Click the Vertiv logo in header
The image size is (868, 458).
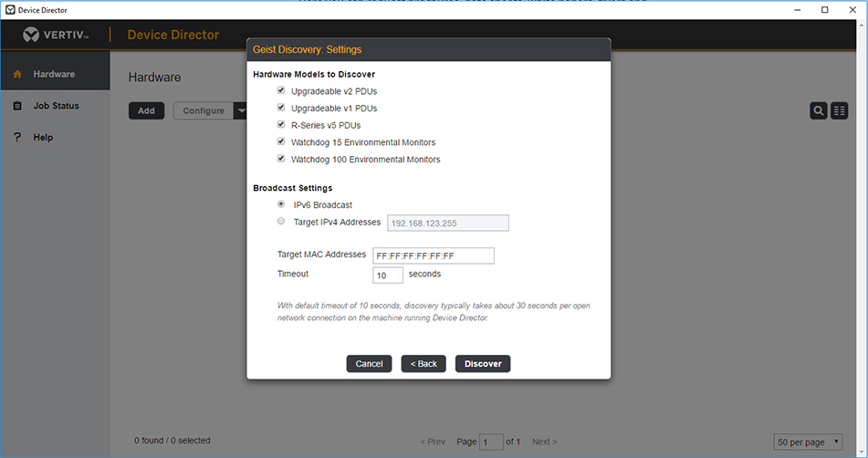click(x=56, y=35)
